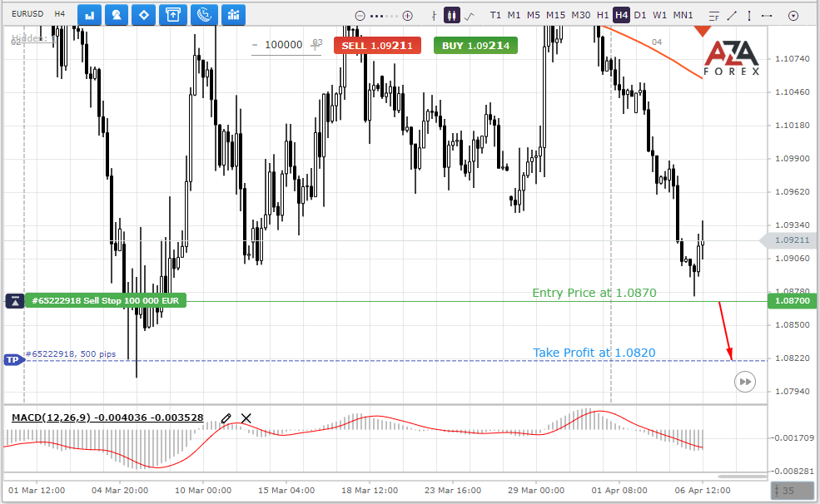Click the chart scrollbar thumb
This screenshot has height=504, width=820.
click(x=742, y=477)
